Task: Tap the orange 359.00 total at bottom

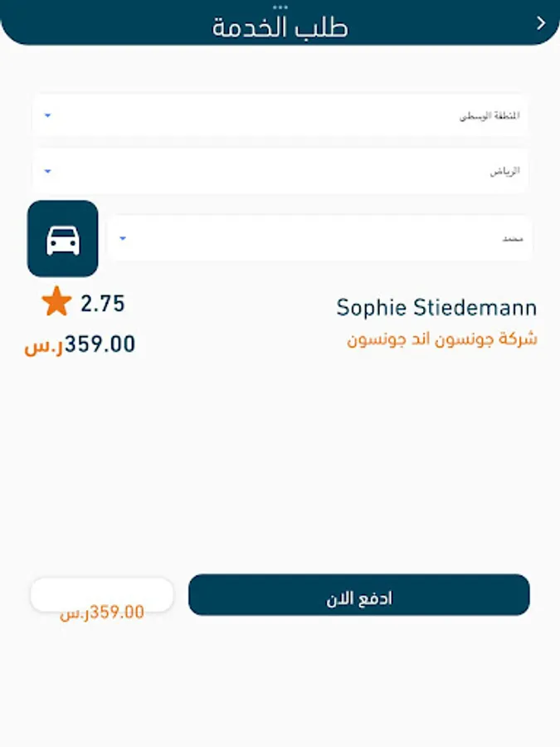Action: pos(102,613)
